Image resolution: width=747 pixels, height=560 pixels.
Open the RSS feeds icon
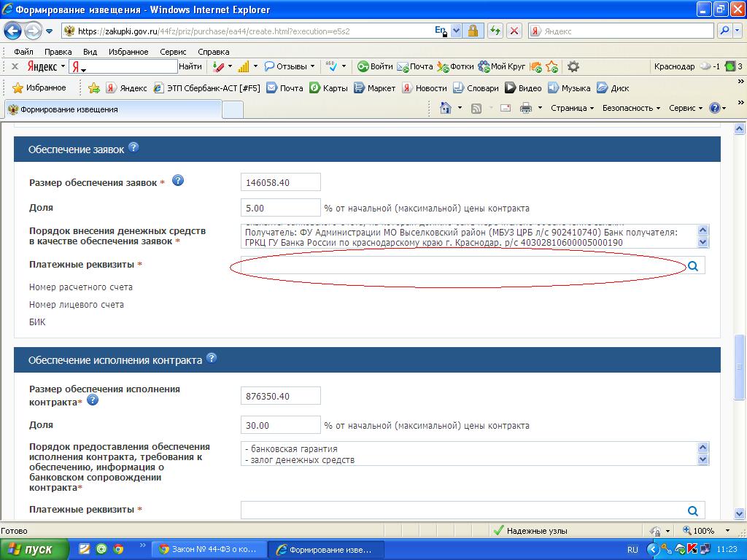476,109
